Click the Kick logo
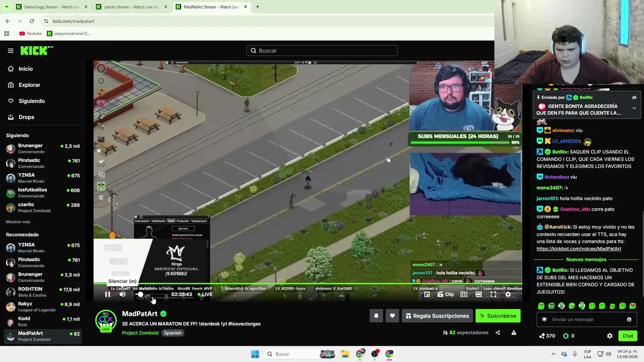 37,50
